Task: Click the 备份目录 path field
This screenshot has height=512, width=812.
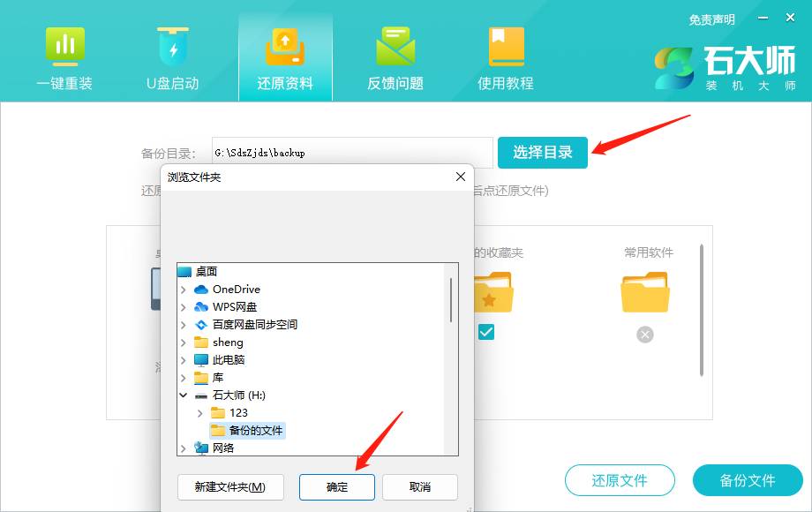Action: [352, 152]
